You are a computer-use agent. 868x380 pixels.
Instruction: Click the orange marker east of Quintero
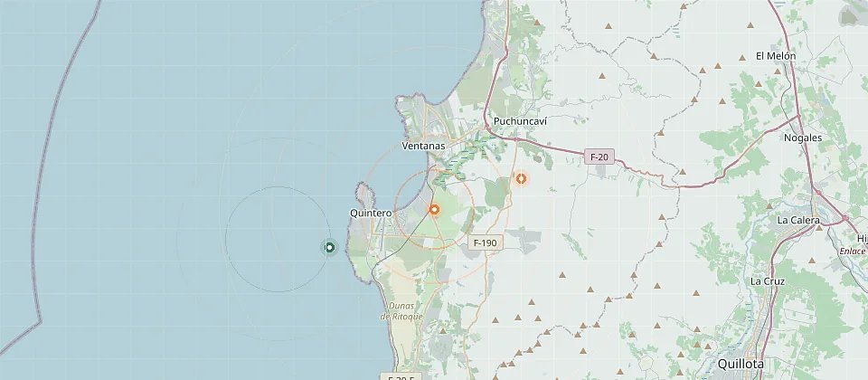[435, 209]
